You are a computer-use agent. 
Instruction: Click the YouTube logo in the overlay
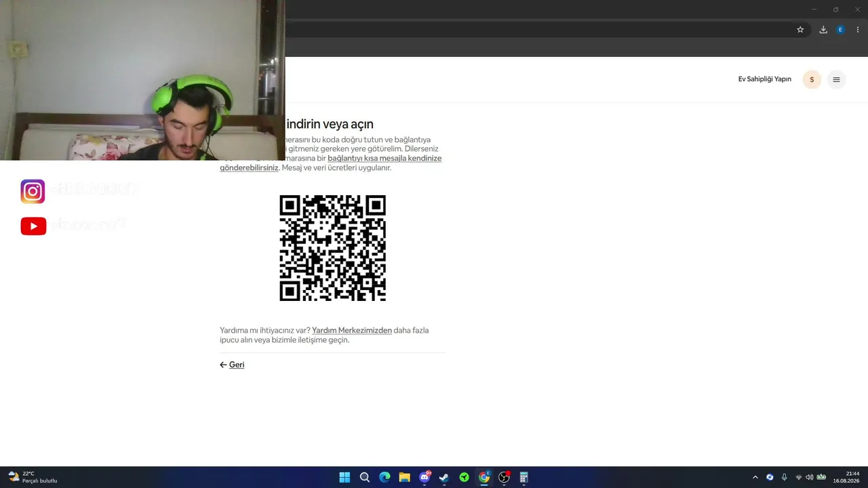click(33, 226)
